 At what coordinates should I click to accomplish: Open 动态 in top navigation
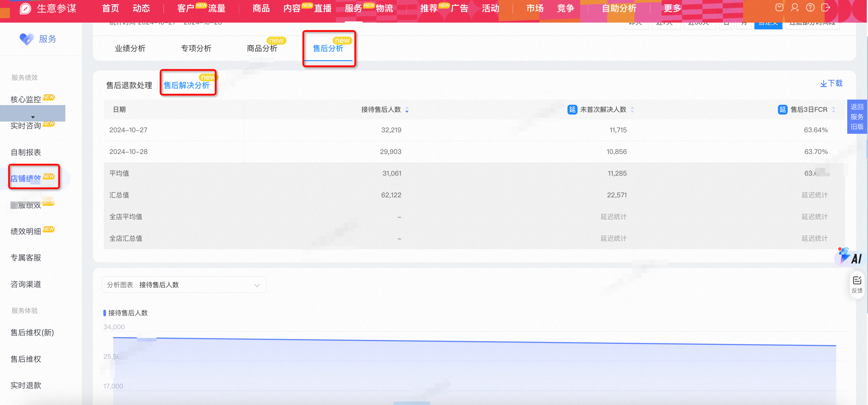point(141,9)
